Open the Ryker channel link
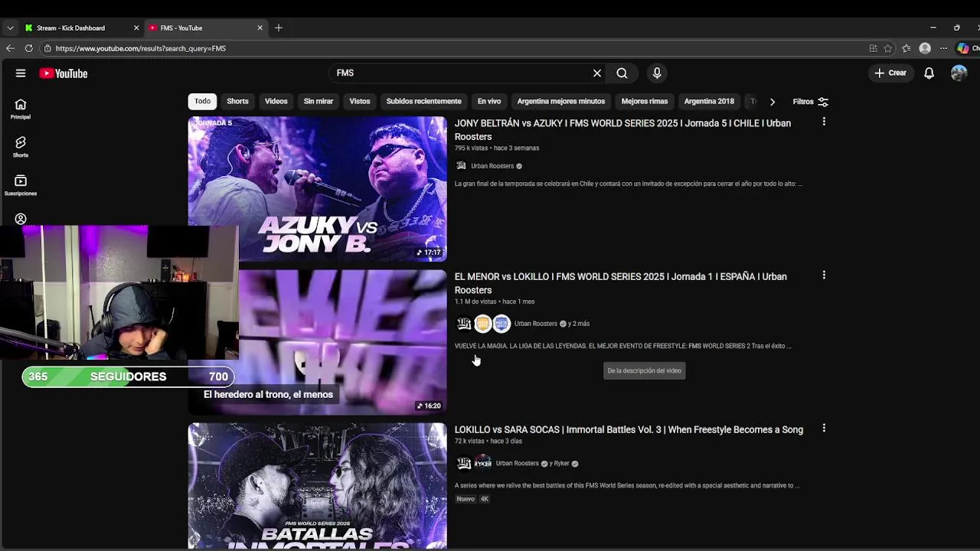Screen dimensions: 980x551 [562, 463]
